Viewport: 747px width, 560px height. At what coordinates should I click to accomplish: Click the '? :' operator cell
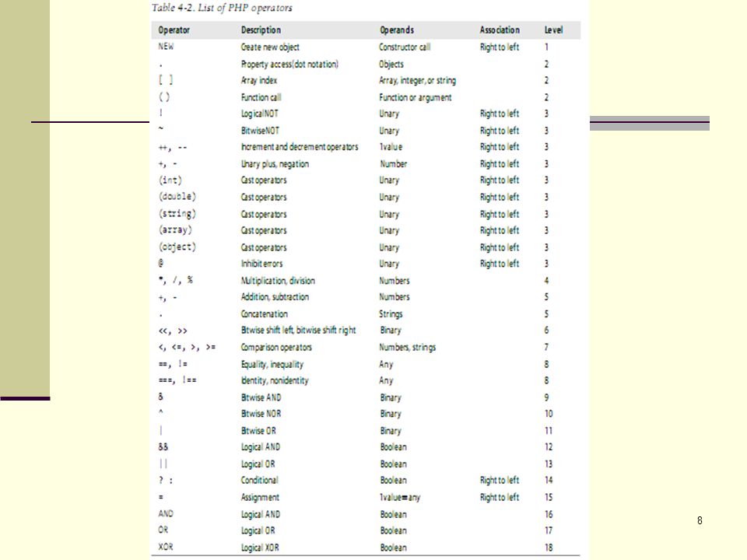[166, 481]
